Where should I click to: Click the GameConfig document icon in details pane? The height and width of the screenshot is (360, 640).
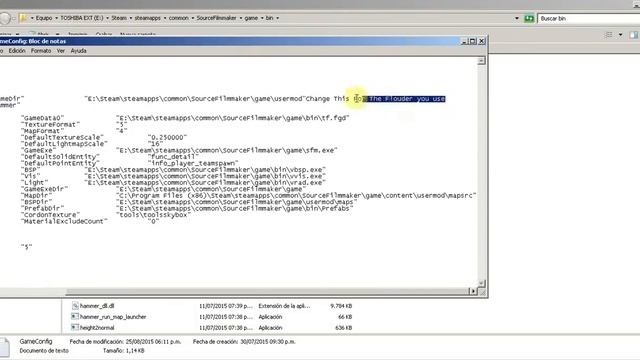[4, 348]
